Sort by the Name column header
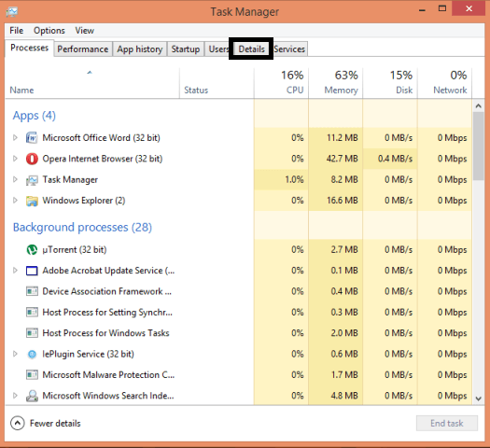 pos(91,83)
